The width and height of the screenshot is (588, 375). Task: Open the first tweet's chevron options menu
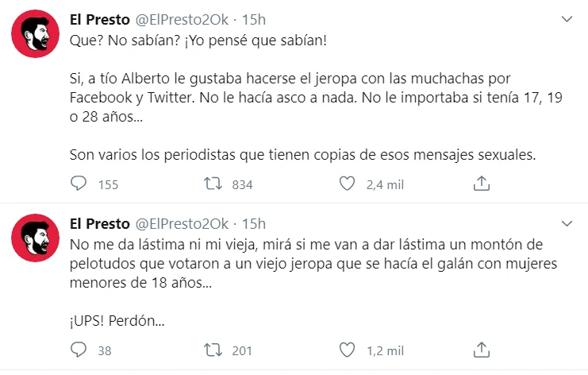[567, 19]
